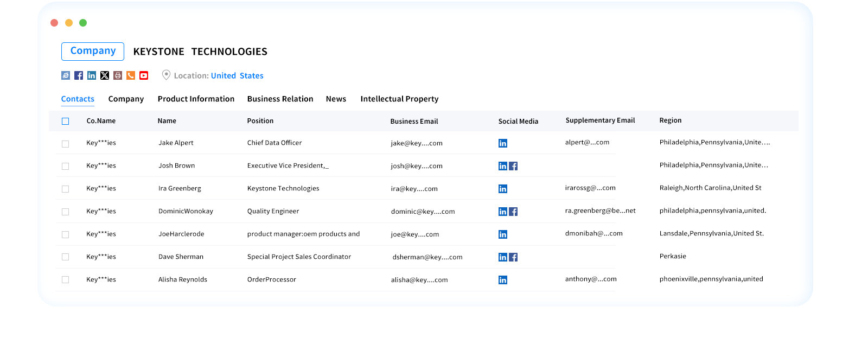Select the name DominicWonokay
This screenshot has width=868, height=338.
tap(186, 212)
